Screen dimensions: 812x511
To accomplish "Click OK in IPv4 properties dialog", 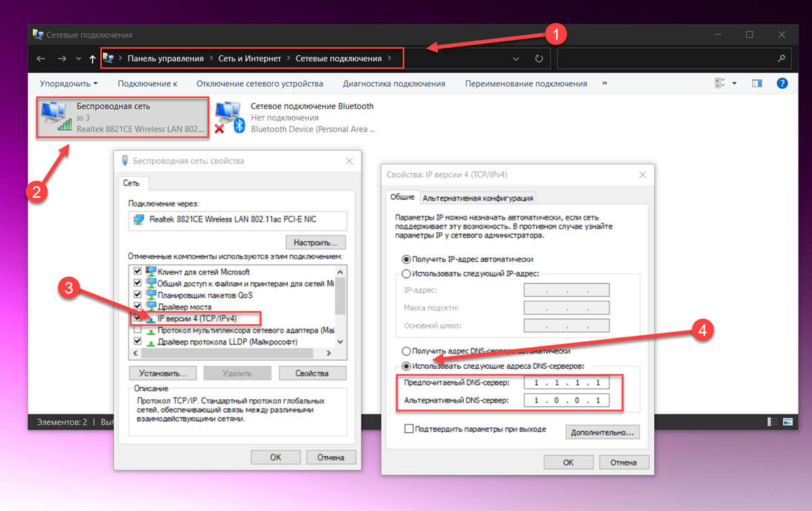I will click(568, 462).
